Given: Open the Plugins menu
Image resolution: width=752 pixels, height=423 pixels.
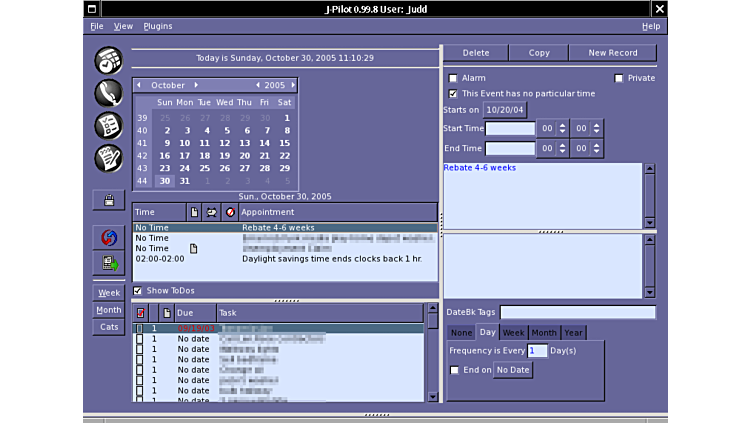Looking at the screenshot, I should (158, 26).
